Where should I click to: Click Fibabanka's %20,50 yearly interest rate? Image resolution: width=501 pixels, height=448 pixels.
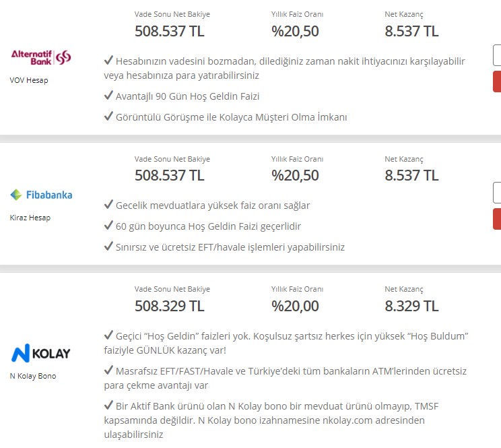coord(295,175)
